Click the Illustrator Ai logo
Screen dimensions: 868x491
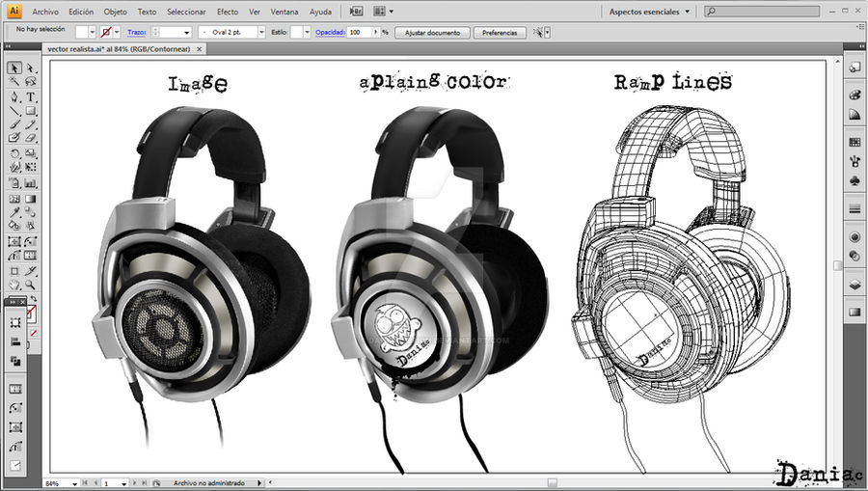(14, 11)
